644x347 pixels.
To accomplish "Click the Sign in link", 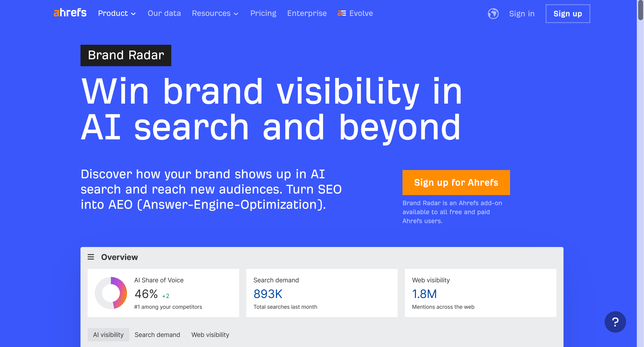I will coord(522,13).
